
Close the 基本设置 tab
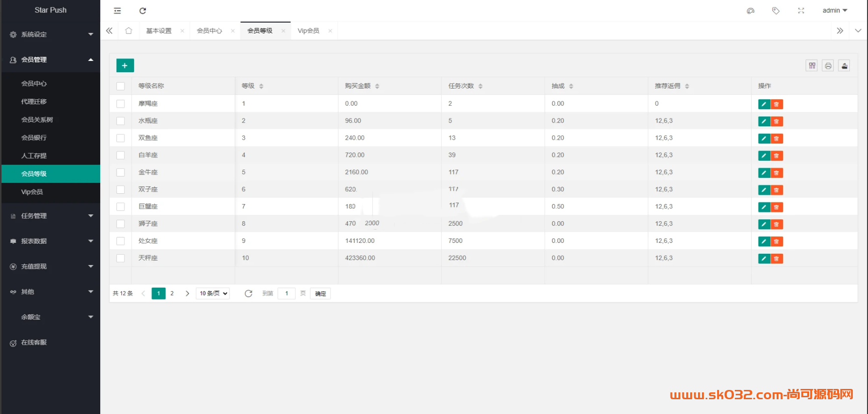click(x=182, y=31)
